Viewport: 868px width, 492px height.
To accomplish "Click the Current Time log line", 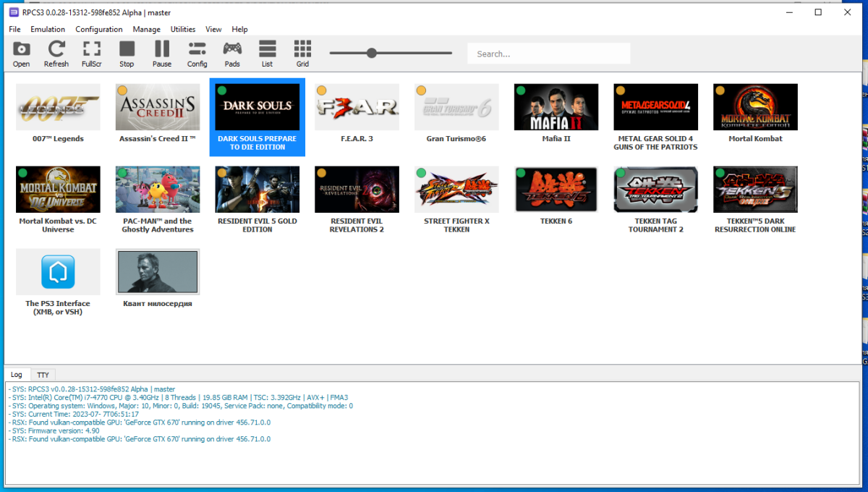I will pyautogui.click(x=74, y=414).
